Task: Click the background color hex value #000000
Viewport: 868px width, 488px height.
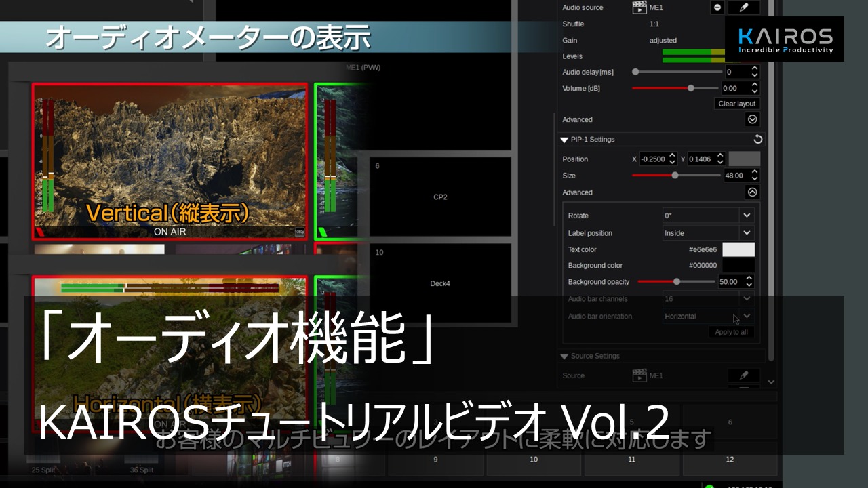Action: click(703, 266)
